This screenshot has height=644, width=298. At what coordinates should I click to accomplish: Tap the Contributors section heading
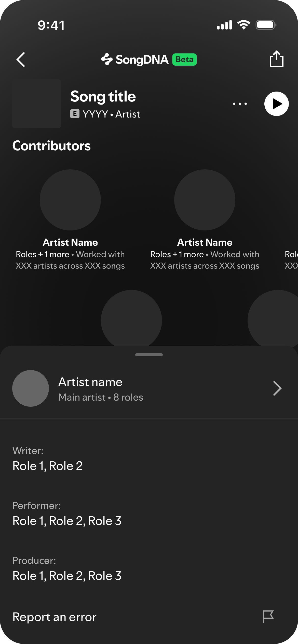tap(51, 146)
